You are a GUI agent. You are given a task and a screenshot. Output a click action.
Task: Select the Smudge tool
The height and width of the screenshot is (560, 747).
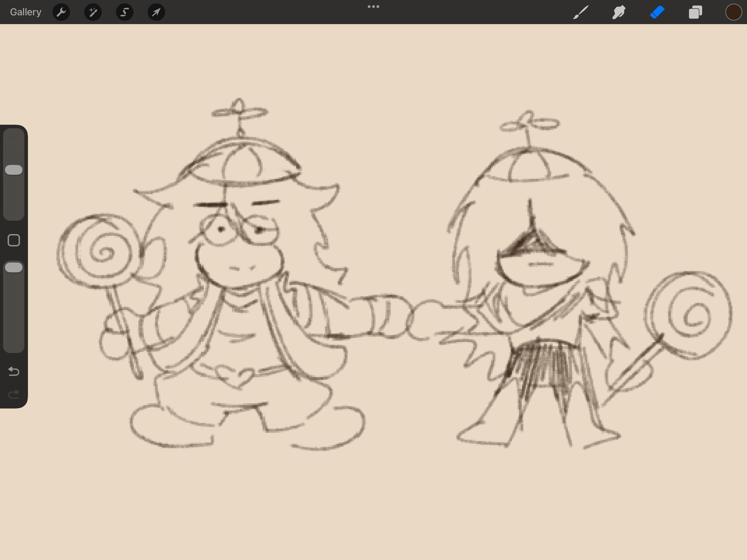click(x=619, y=12)
